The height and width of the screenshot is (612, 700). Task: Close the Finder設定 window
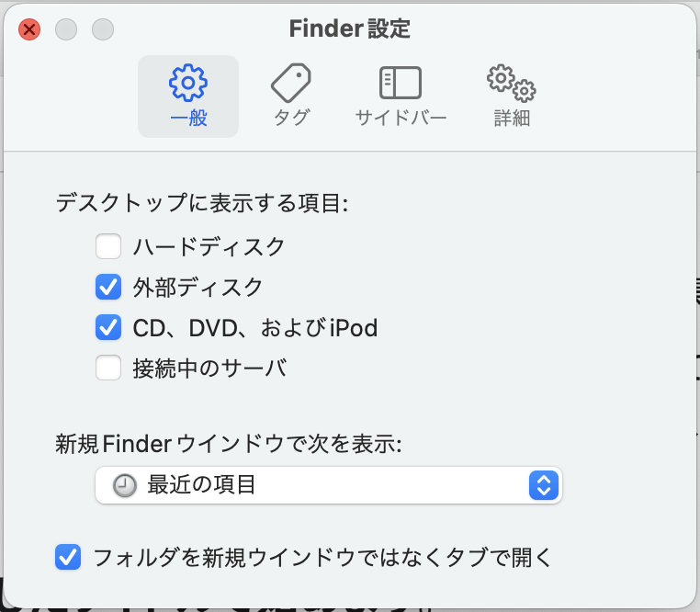29,29
